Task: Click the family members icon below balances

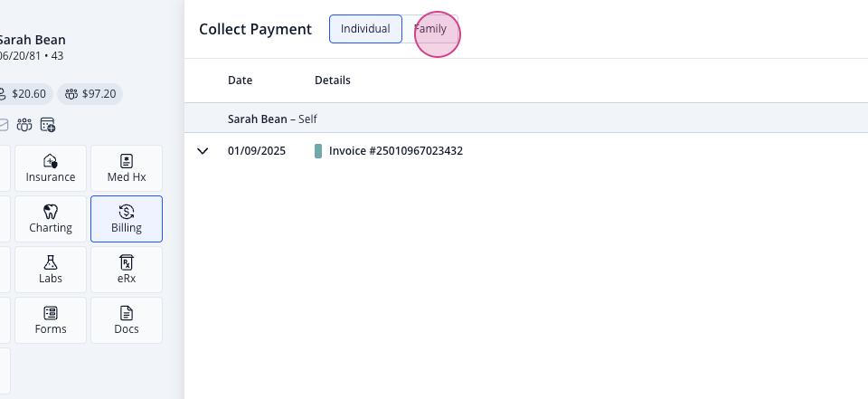Action: pyautogui.click(x=24, y=125)
